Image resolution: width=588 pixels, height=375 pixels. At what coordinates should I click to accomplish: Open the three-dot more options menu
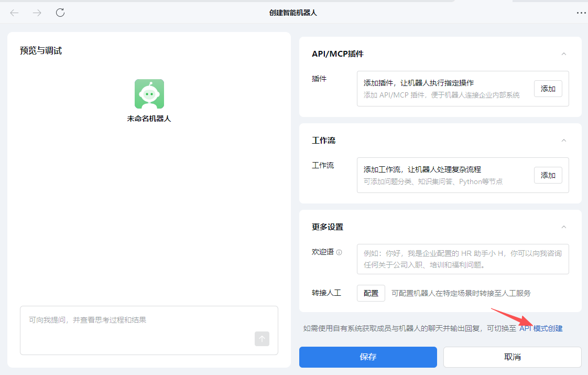581,13
